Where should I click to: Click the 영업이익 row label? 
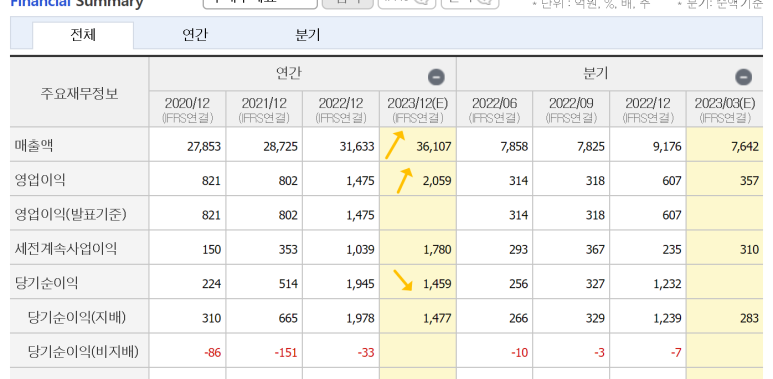pyautogui.click(x=40, y=180)
